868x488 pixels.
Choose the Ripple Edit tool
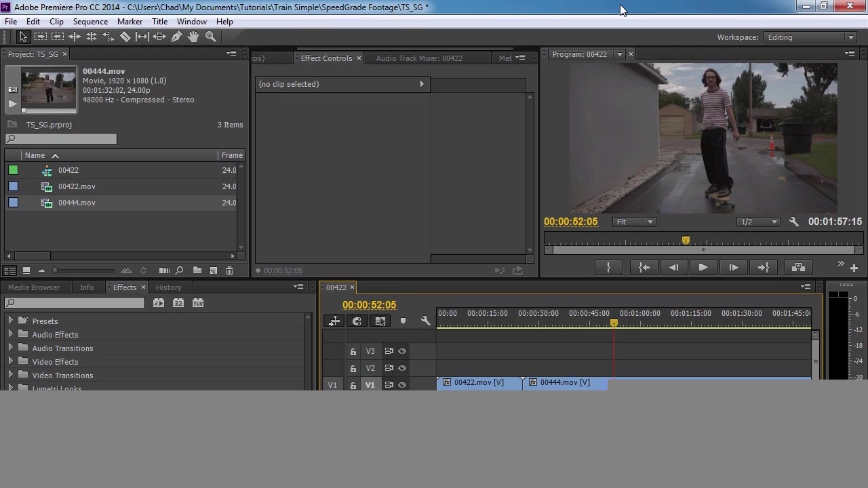click(75, 37)
